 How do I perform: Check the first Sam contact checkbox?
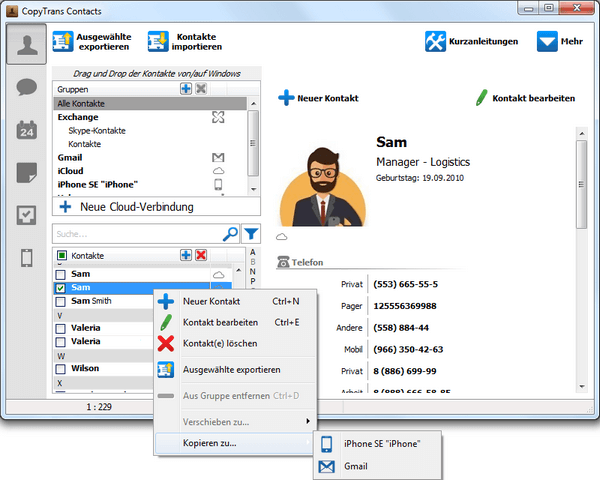[60, 274]
